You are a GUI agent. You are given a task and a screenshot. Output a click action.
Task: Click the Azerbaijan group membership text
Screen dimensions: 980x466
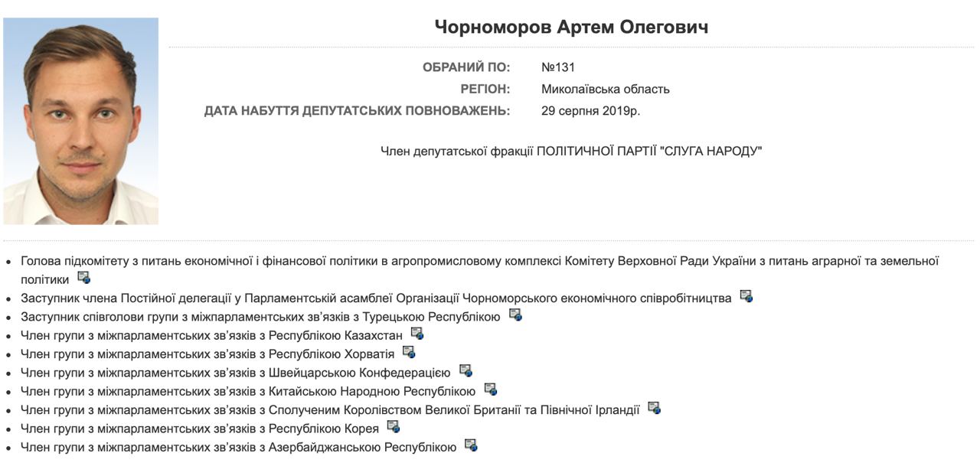point(238,447)
